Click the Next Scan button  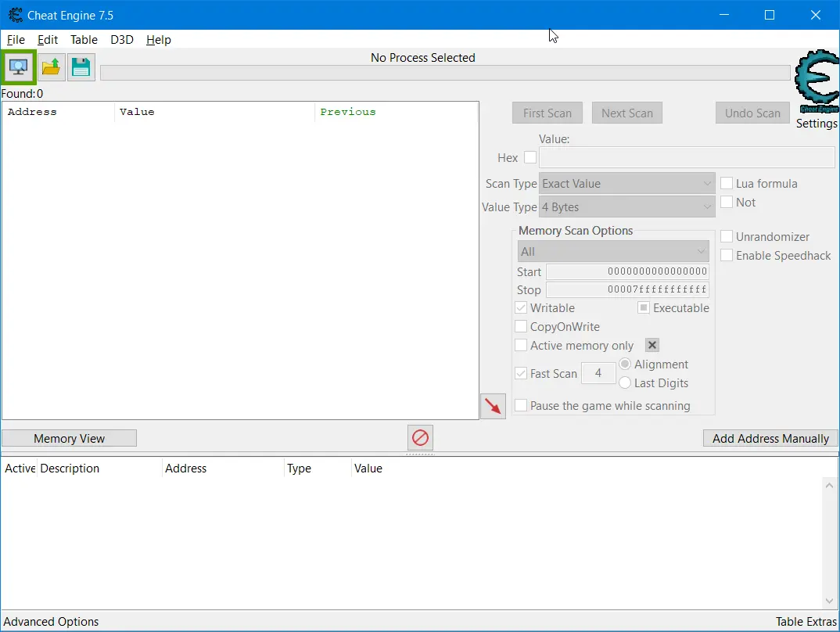click(627, 113)
